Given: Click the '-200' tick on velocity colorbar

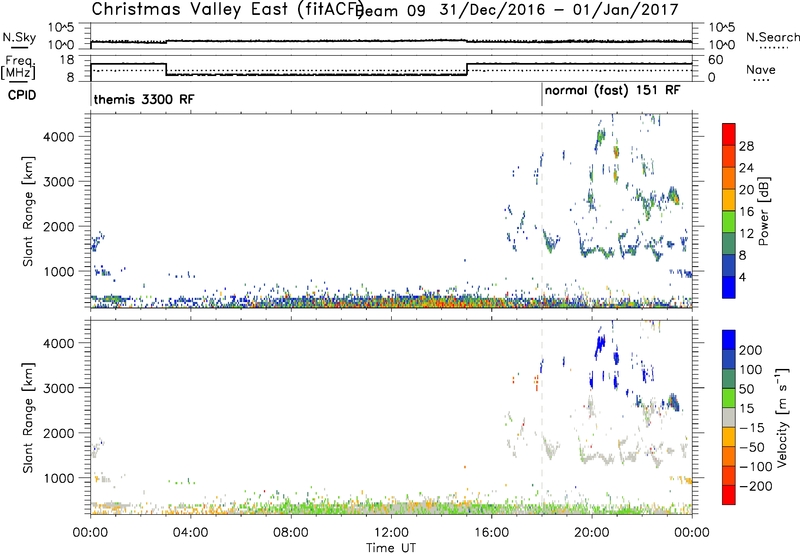Looking at the screenshot, I should [x=755, y=486].
